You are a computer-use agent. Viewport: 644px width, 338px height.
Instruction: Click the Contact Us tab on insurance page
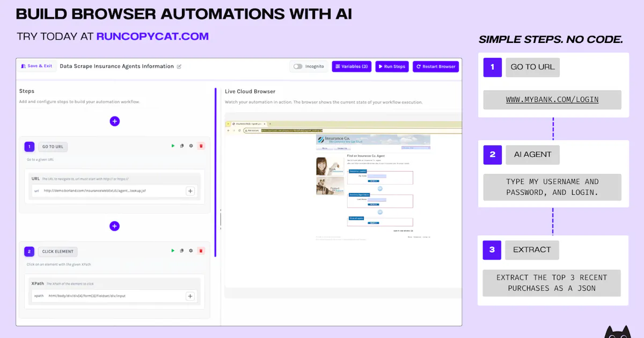pos(342,148)
